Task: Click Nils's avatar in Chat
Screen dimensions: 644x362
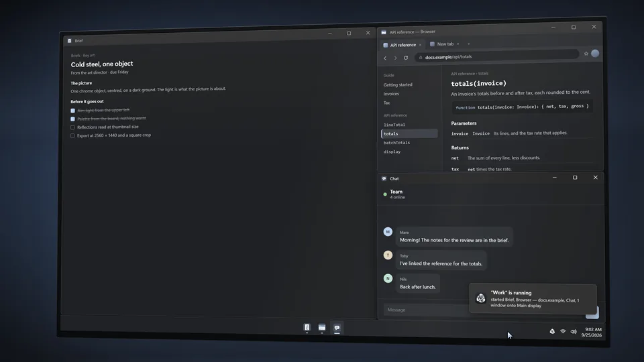Action: [388, 278]
